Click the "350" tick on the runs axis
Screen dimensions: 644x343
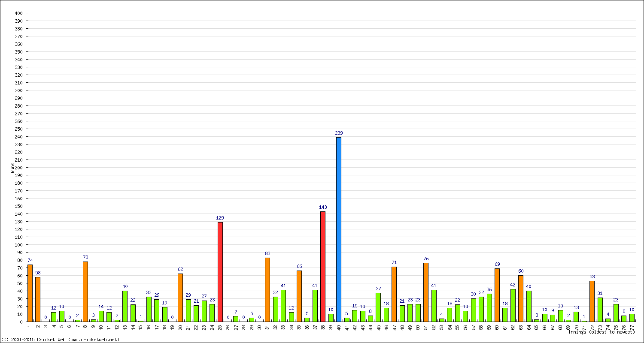(18, 52)
